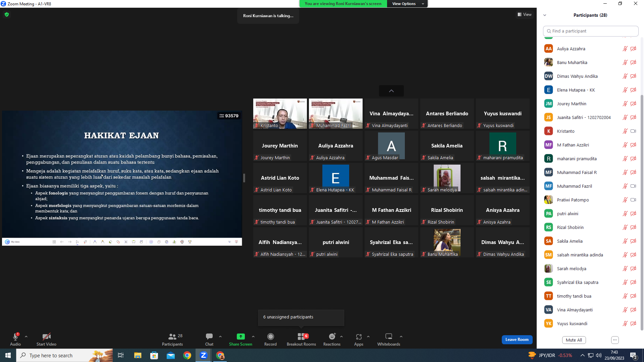Screen dimensions: 644x362
Task: Expand the arrow next to Apps
Action: point(368,337)
